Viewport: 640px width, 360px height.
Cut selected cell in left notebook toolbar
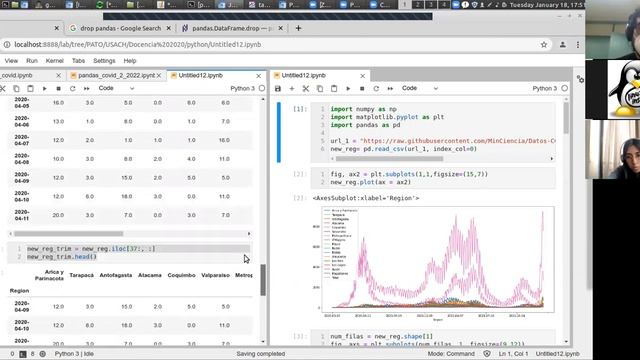2,89
